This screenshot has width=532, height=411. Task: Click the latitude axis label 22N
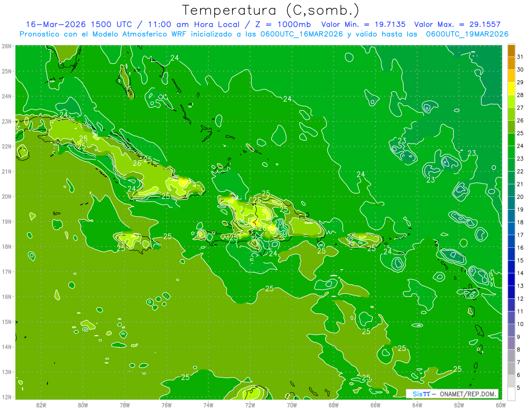point(7,146)
